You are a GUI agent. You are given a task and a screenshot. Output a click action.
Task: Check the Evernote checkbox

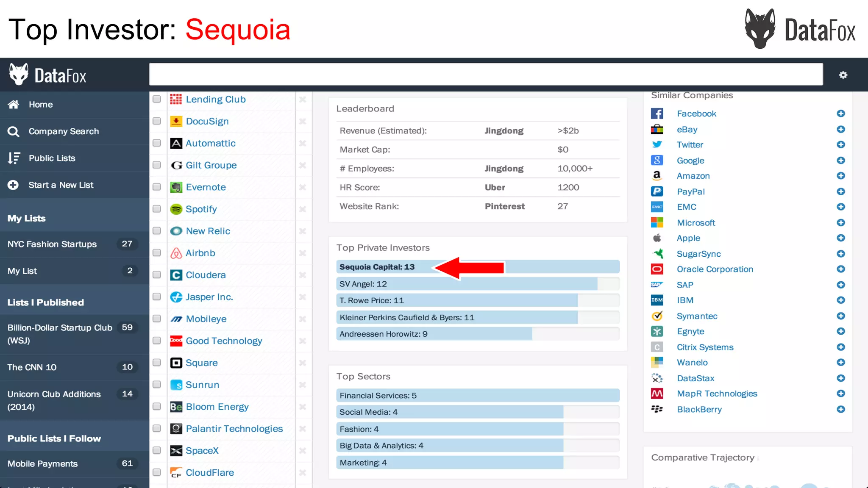click(157, 187)
